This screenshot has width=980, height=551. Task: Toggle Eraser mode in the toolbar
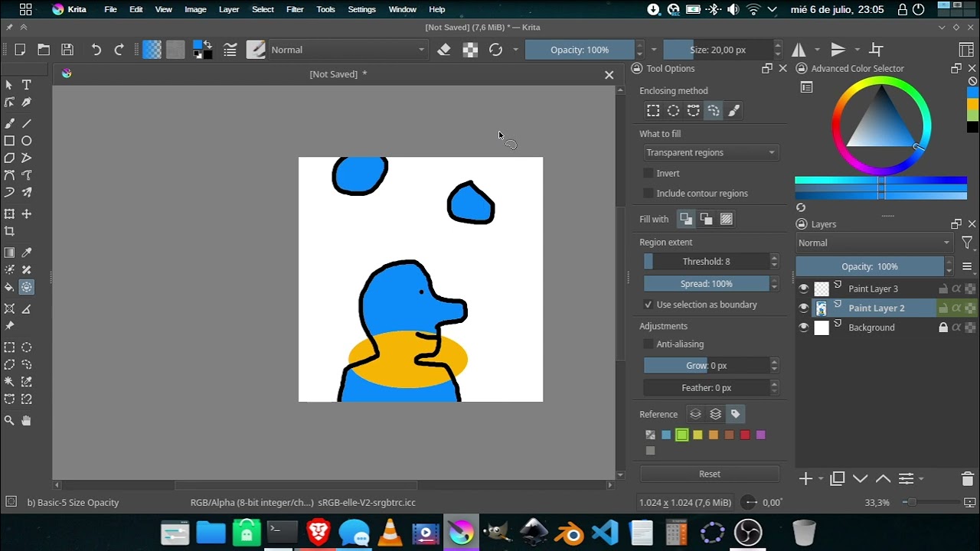444,50
